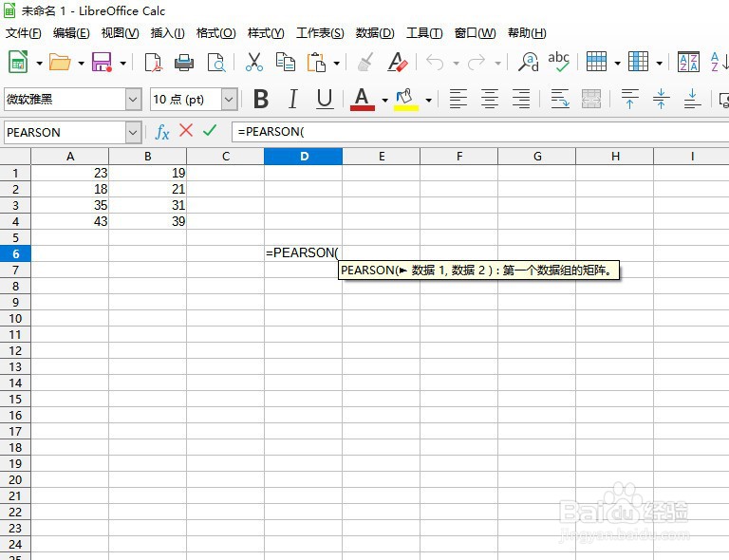Open New document dropdown arrow
The height and width of the screenshot is (560, 729).
pos(40,63)
